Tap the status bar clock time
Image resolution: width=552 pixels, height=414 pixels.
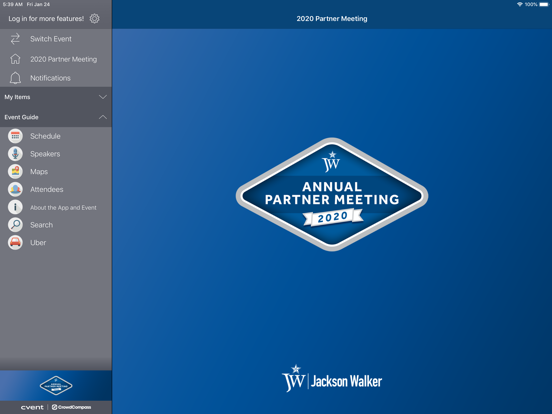coord(13,4)
